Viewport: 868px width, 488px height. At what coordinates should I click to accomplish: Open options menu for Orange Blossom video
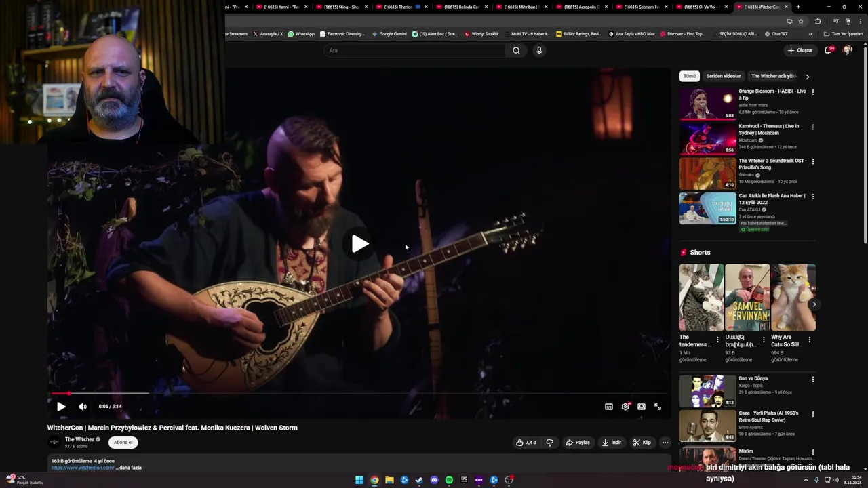pyautogui.click(x=813, y=92)
